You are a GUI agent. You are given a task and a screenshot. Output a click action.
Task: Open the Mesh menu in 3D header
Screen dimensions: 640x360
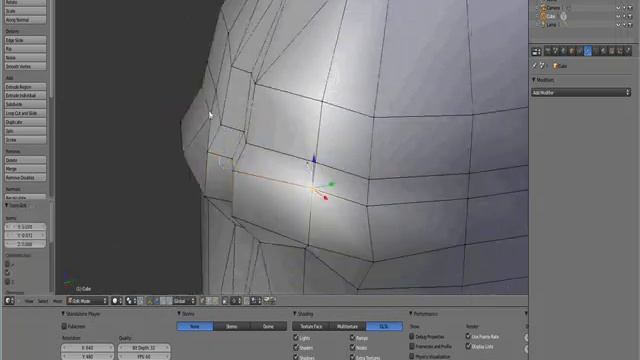click(58, 301)
